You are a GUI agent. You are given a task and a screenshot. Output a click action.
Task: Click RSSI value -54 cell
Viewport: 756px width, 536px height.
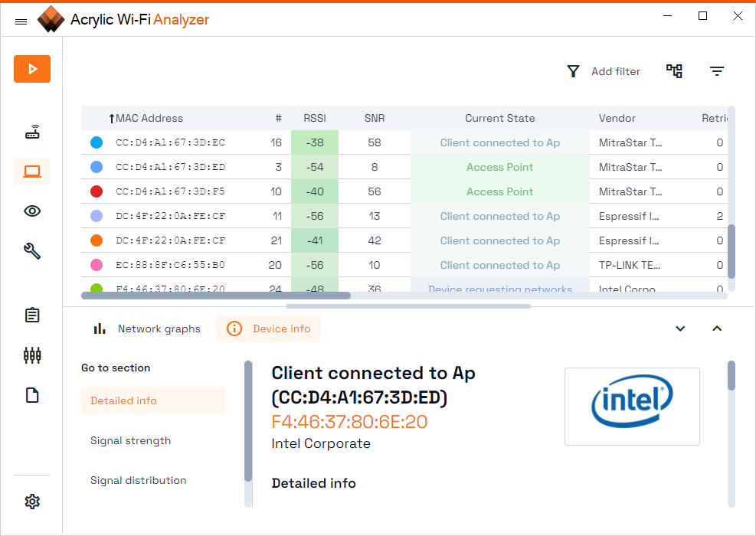point(315,167)
